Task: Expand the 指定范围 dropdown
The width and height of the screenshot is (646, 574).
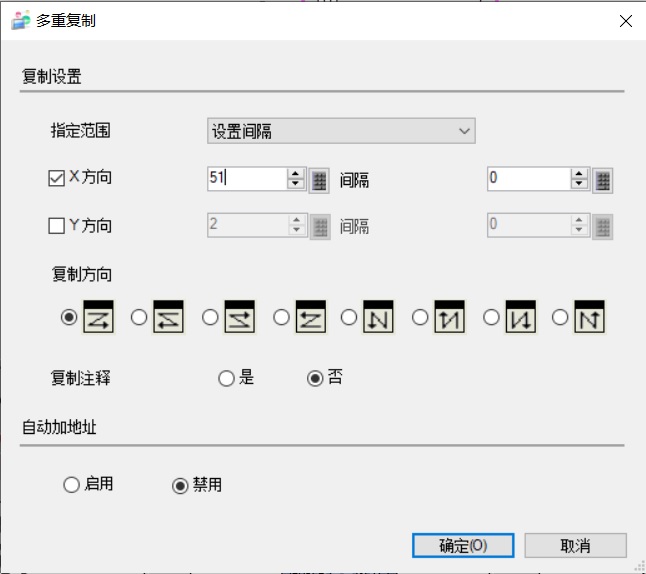Action: click(x=341, y=131)
